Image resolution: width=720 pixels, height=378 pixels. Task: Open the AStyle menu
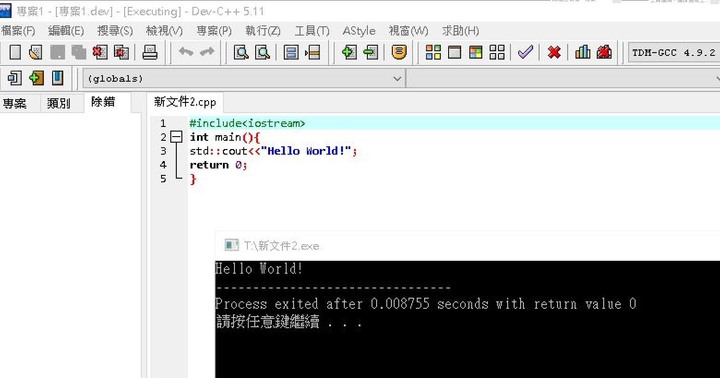pos(359,31)
